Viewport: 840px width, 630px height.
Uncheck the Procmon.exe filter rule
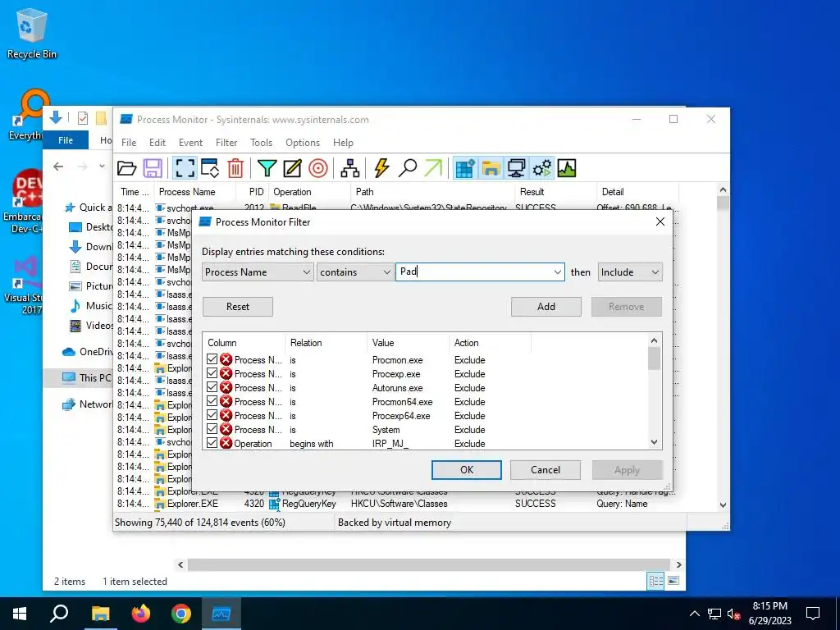tap(212, 359)
